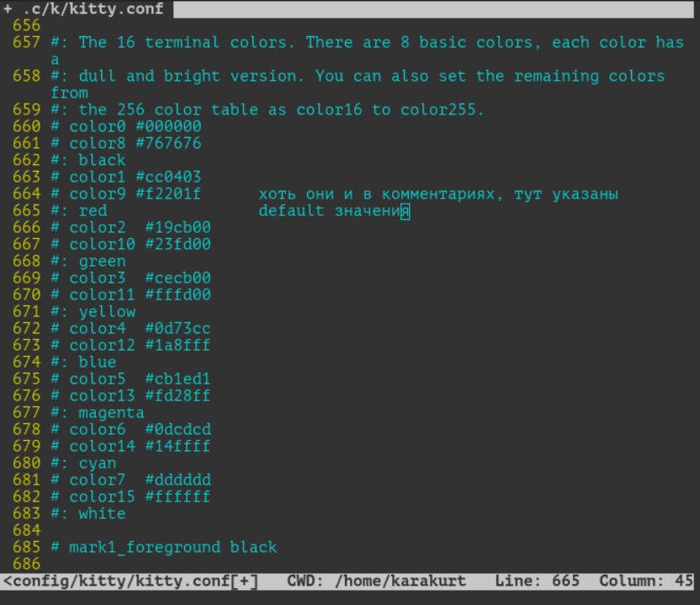Click 'The 16 terminal colors' comment line
The width and height of the screenshot is (700, 605).
pos(367,42)
